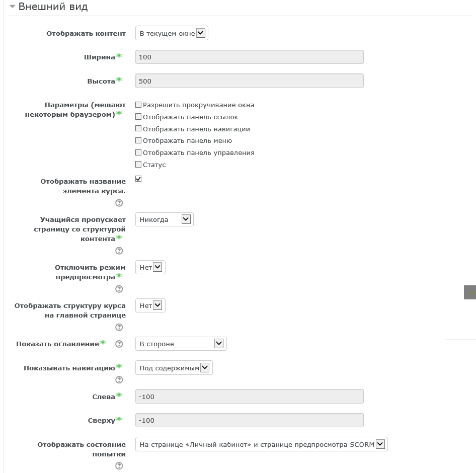Click help icon under 'Показывать навигацию'

(119, 380)
